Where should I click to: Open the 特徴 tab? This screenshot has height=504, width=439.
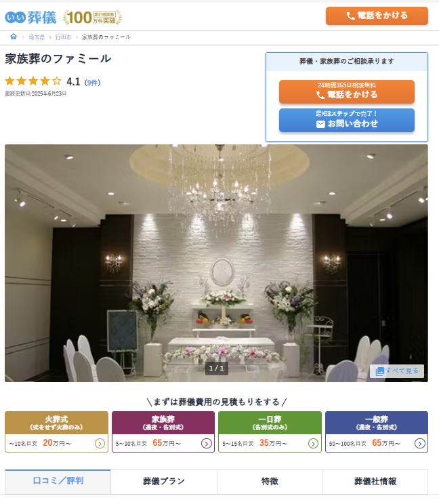click(270, 482)
